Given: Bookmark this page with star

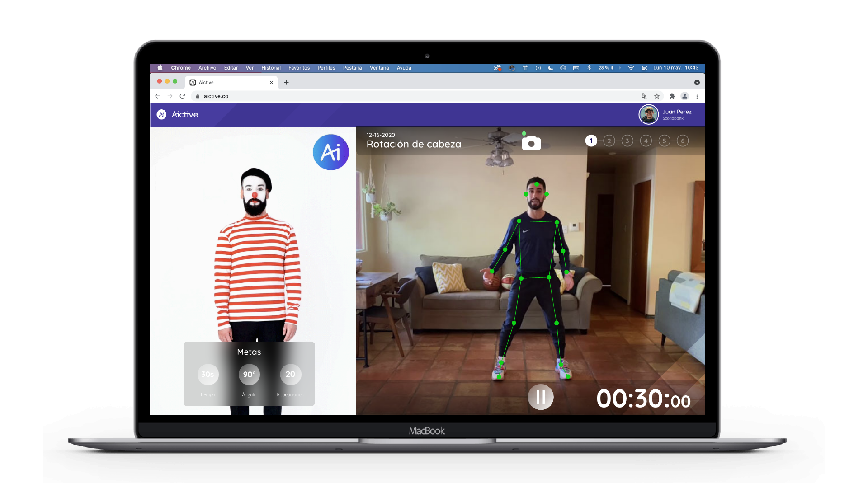Looking at the screenshot, I should point(657,96).
